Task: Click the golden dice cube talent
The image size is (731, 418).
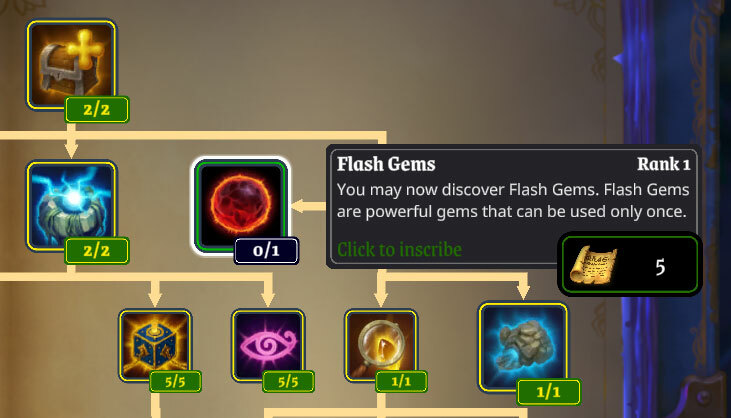Action: [155, 345]
